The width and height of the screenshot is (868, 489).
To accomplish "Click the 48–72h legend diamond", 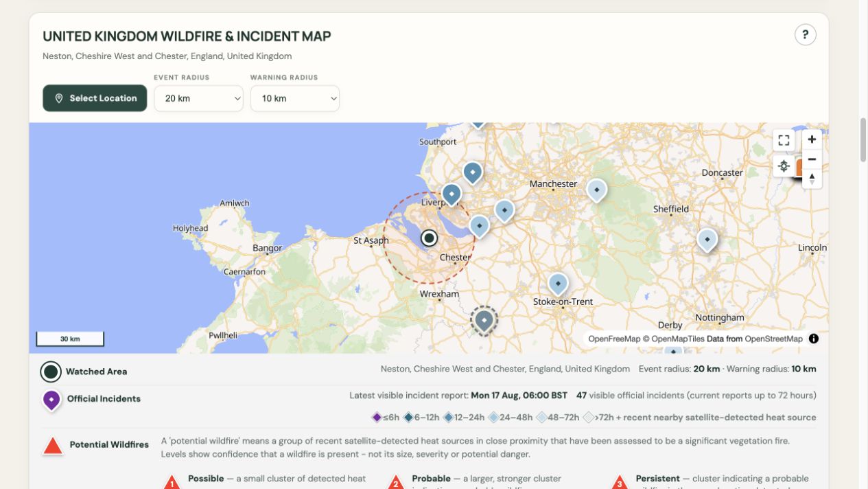I will (541, 418).
